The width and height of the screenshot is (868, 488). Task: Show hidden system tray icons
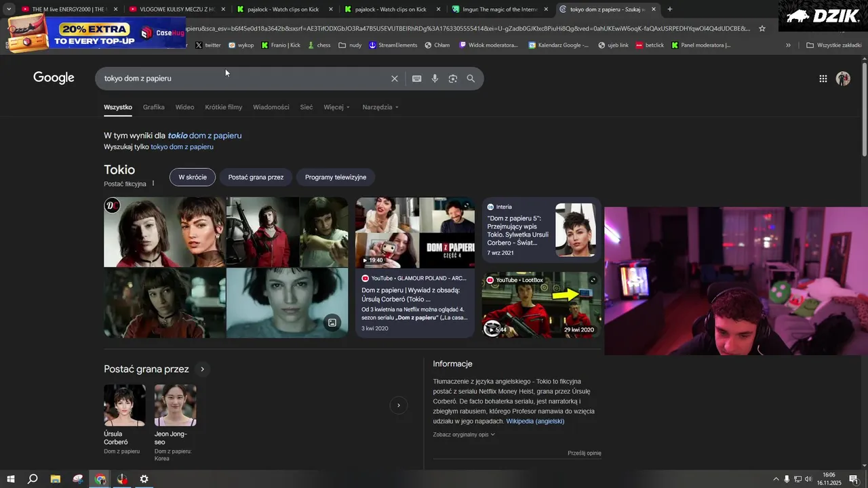pyautogui.click(x=776, y=479)
